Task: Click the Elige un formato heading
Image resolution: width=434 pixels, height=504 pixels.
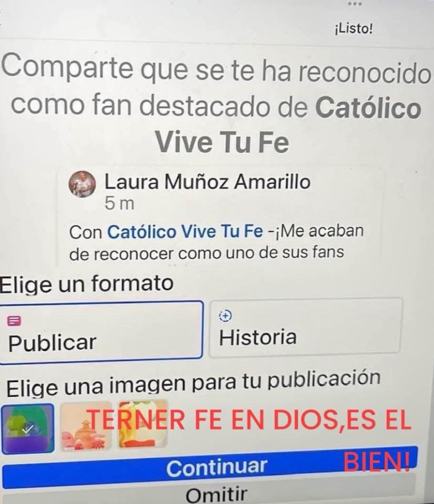Action: point(87,283)
